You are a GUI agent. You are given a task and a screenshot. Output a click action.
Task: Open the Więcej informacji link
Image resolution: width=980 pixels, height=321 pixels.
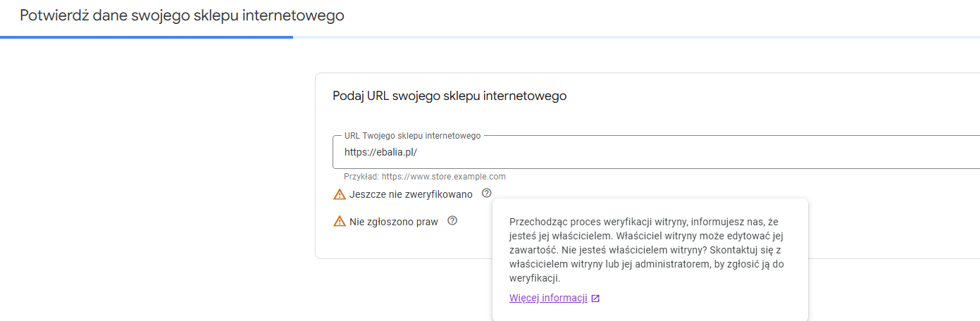pyautogui.click(x=548, y=298)
